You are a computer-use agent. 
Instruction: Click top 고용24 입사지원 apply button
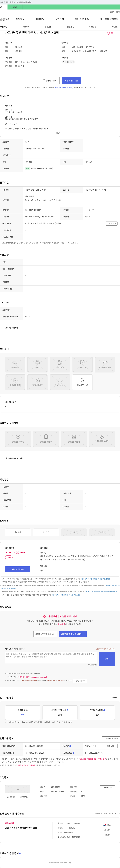(71, 81)
